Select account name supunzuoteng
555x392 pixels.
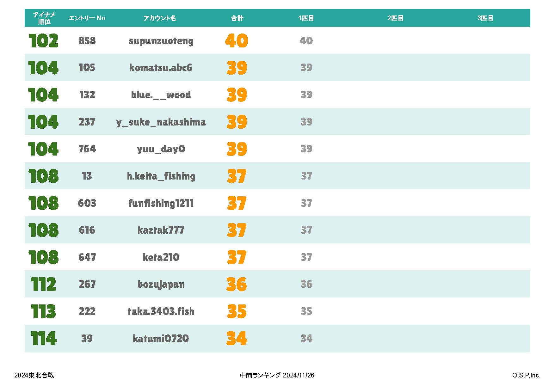tap(161, 41)
